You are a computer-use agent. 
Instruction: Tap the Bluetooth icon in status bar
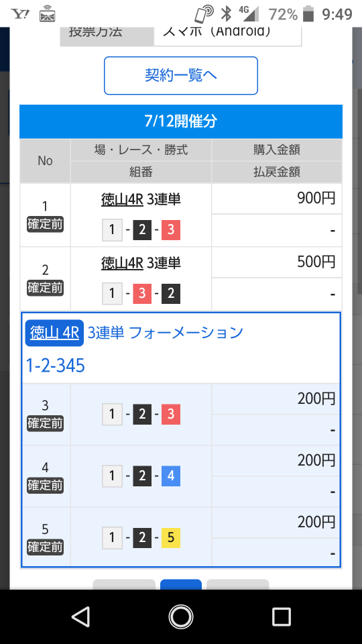(226, 13)
